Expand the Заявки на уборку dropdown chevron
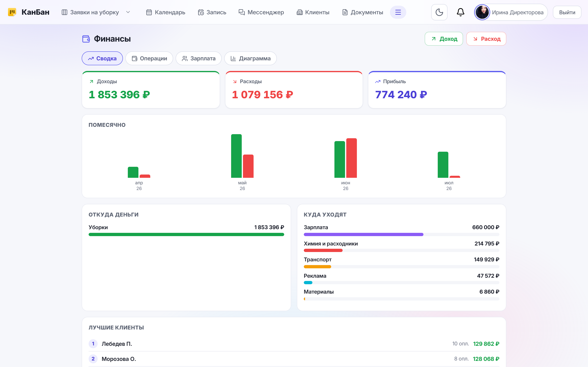This screenshot has width=588, height=367. [x=128, y=12]
